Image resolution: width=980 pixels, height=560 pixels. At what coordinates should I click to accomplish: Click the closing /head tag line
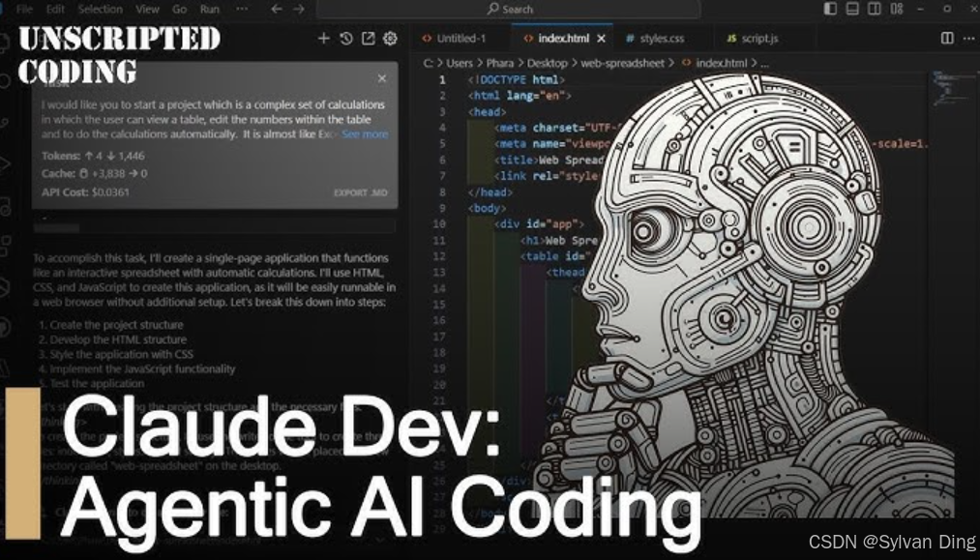[x=490, y=192]
